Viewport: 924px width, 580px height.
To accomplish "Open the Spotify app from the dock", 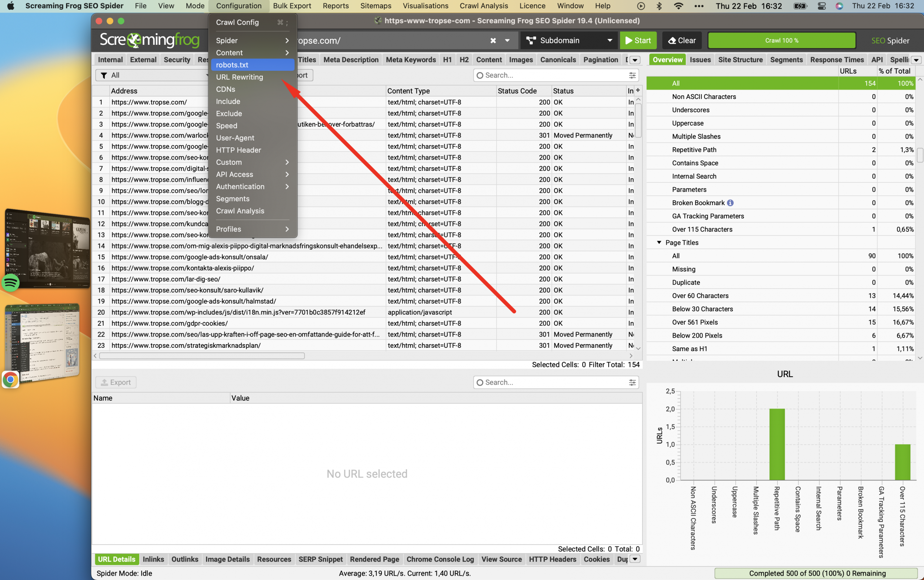I will pos(11,283).
